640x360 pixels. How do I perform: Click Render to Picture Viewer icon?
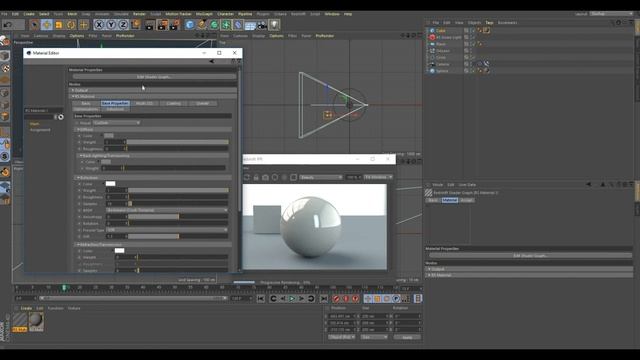(162, 25)
